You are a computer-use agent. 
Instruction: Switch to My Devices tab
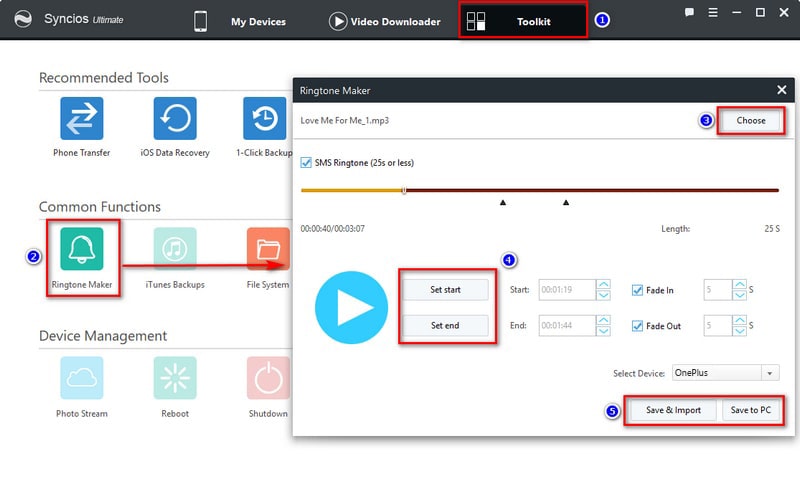pyautogui.click(x=258, y=22)
